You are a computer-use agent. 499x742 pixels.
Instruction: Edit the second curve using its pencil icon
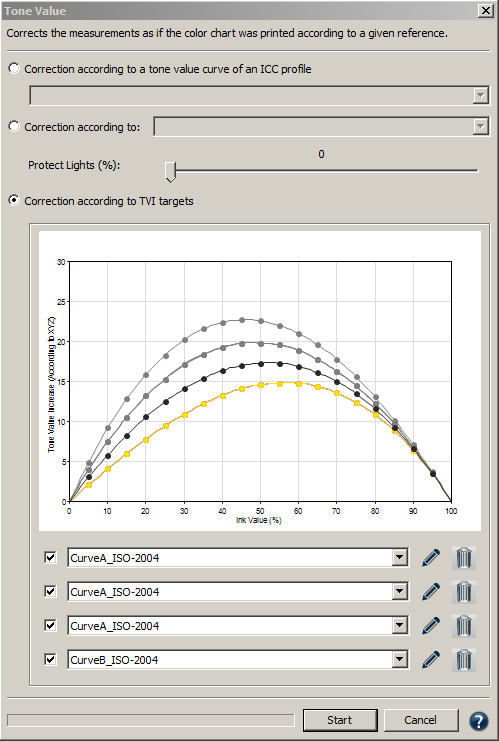431,592
